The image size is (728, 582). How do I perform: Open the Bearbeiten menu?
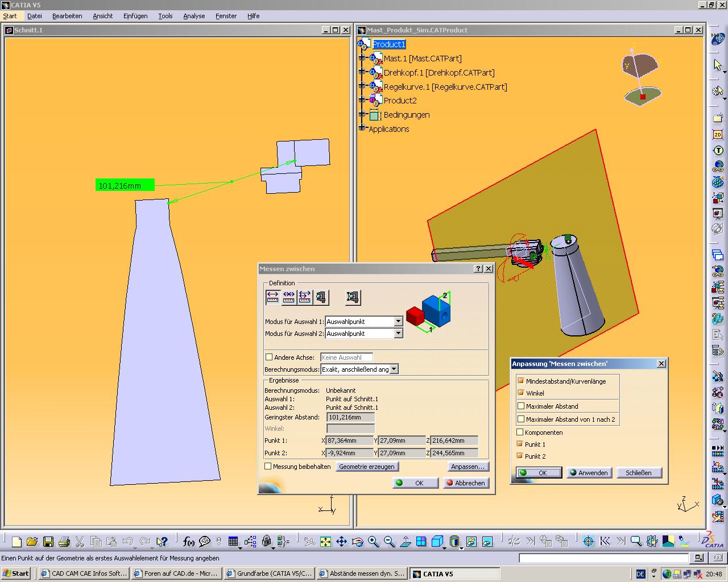67,16
